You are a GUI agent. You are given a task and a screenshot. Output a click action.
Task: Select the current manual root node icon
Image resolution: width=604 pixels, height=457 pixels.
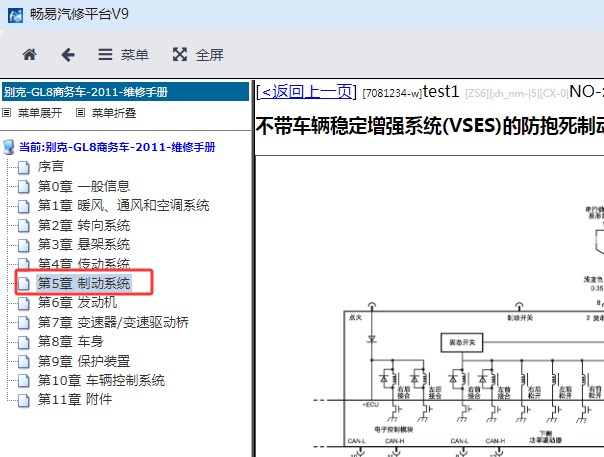point(8,147)
